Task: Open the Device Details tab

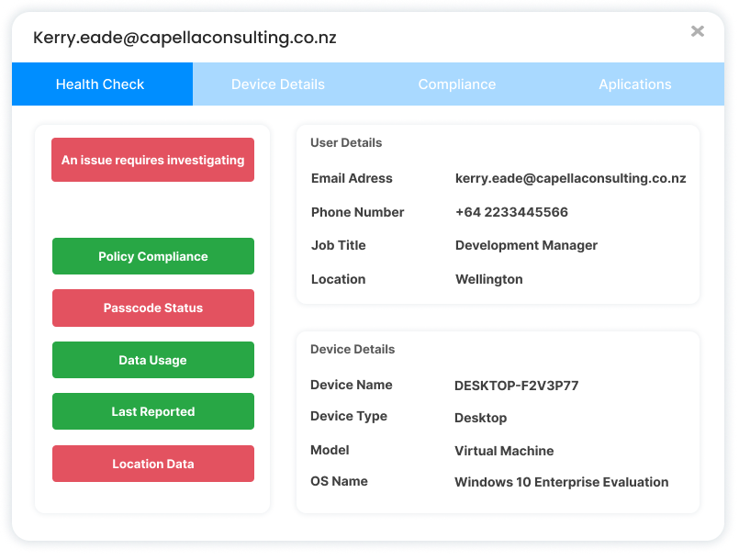Action: (278, 84)
